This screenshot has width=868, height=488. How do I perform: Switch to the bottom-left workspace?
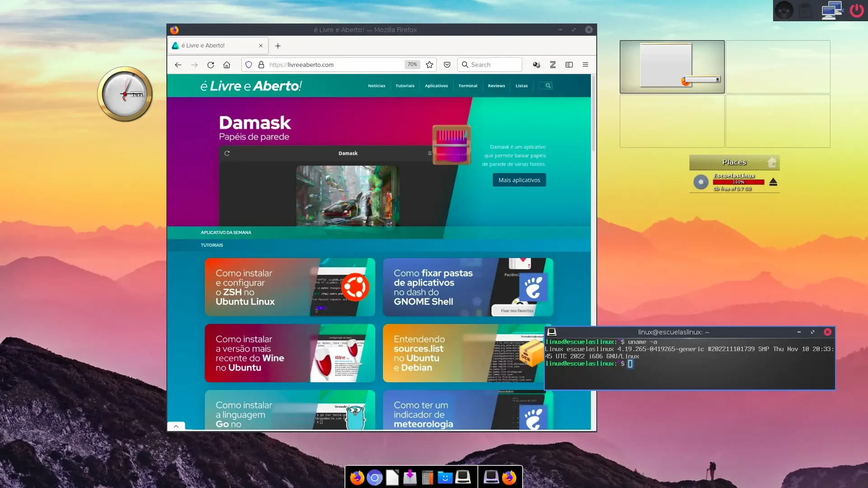672,121
